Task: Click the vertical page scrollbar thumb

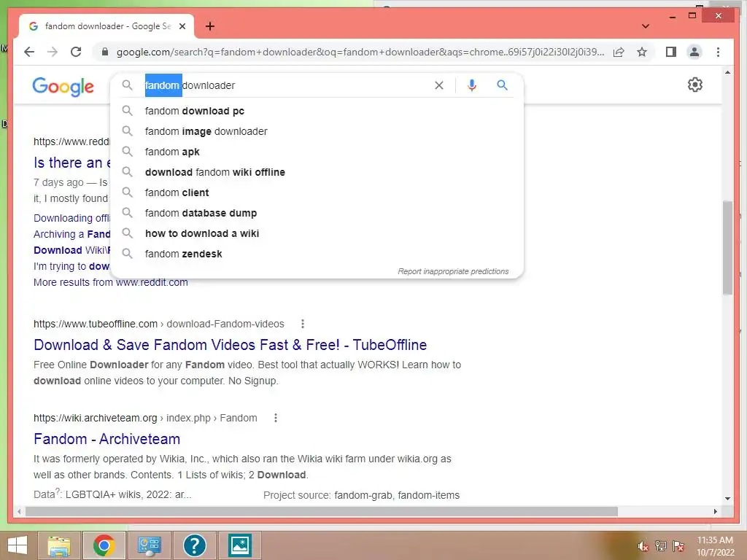Action: (727, 248)
